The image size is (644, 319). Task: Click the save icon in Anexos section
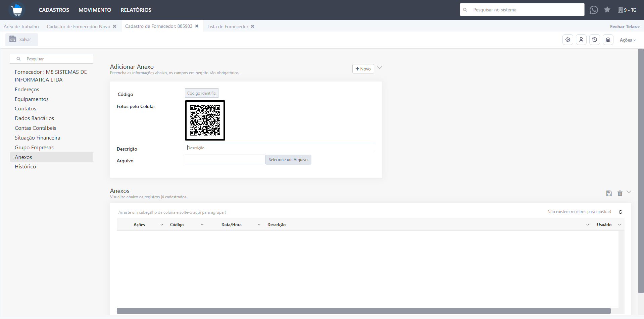coord(609,193)
